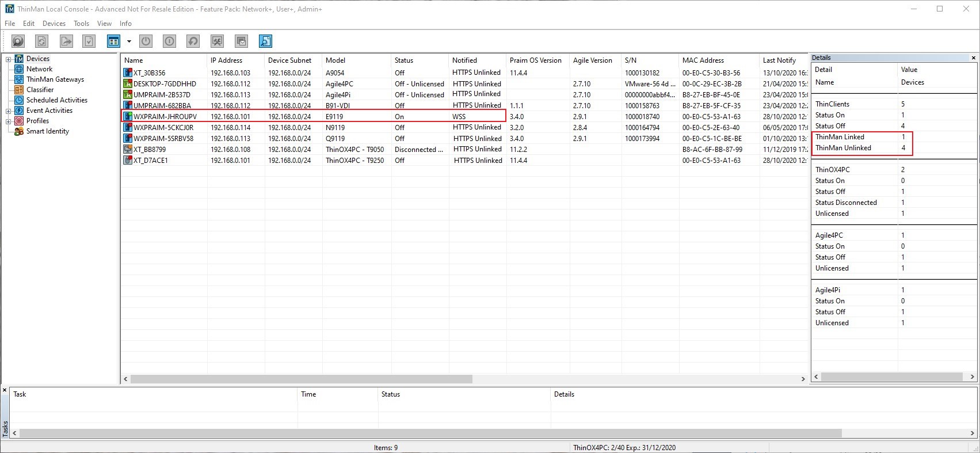The width and height of the screenshot is (980, 453).
Task: Sort by the Notified column header
Action: click(478, 60)
